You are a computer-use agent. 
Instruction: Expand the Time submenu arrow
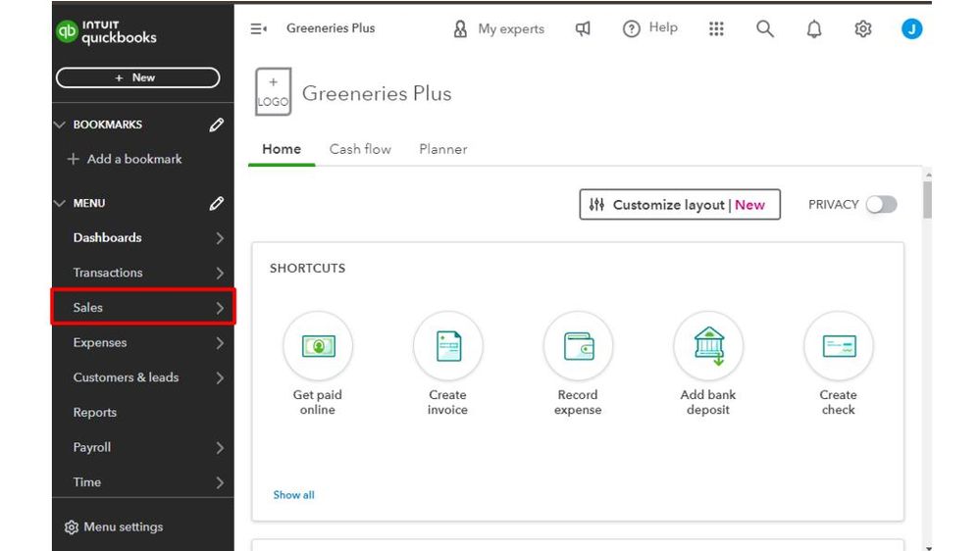tap(220, 483)
